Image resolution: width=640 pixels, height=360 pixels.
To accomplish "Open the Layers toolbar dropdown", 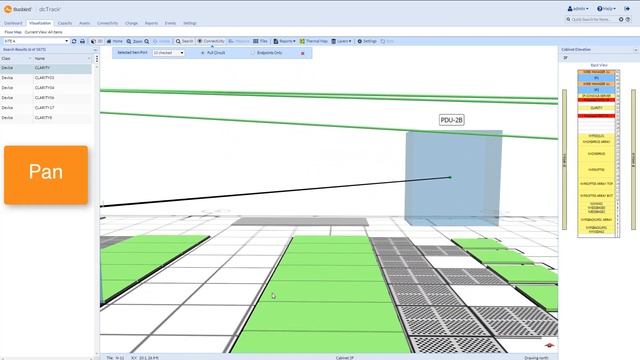I will tap(342, 41).
